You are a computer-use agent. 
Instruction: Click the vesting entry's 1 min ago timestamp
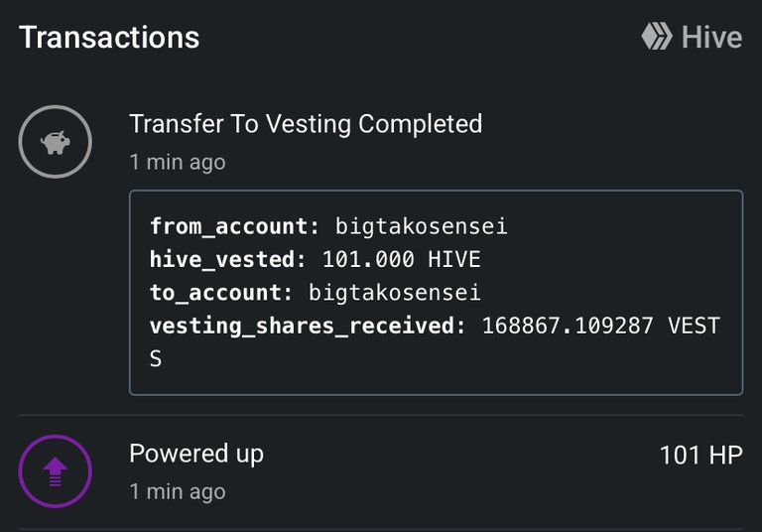tap(178, 163)
